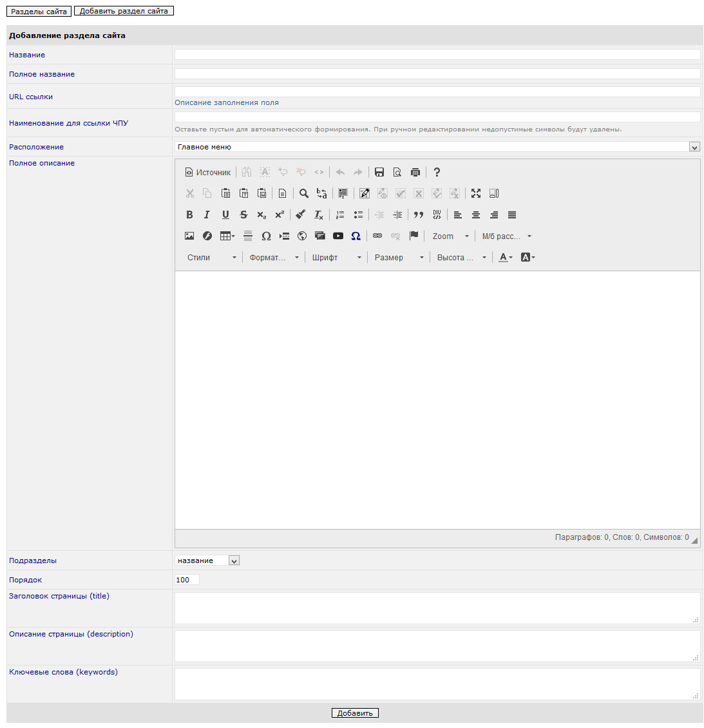This screenshot has width=704, height=728.
Task: Create a DIV container
Action: point(436,215)
